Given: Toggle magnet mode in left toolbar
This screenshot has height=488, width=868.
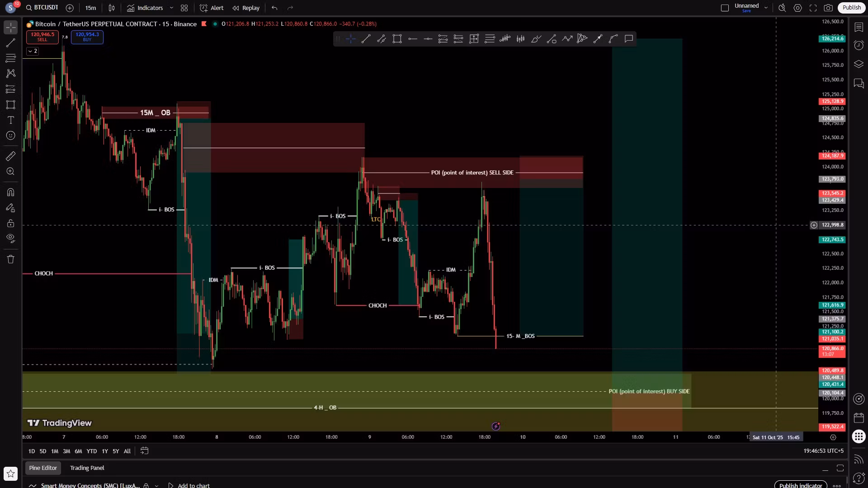Looking at the screenshot, I should click(x=10, y=192).
